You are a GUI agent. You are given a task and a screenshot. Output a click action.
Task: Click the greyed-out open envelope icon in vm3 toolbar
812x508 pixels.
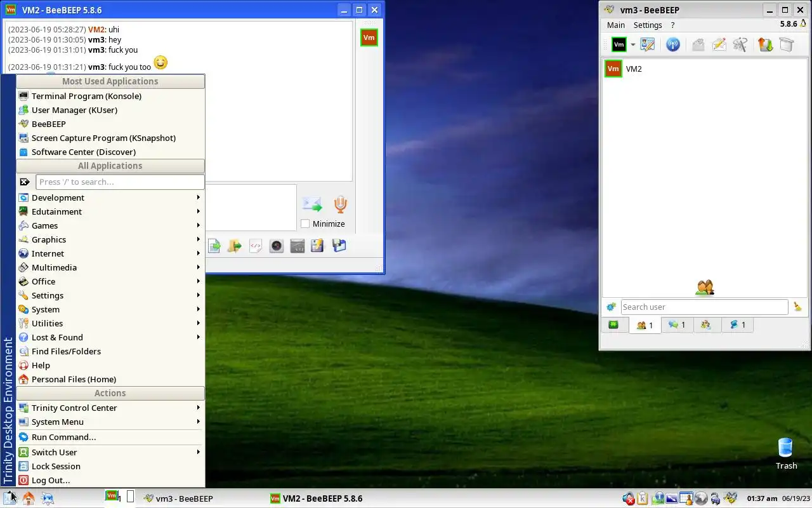tap(698, 44)
